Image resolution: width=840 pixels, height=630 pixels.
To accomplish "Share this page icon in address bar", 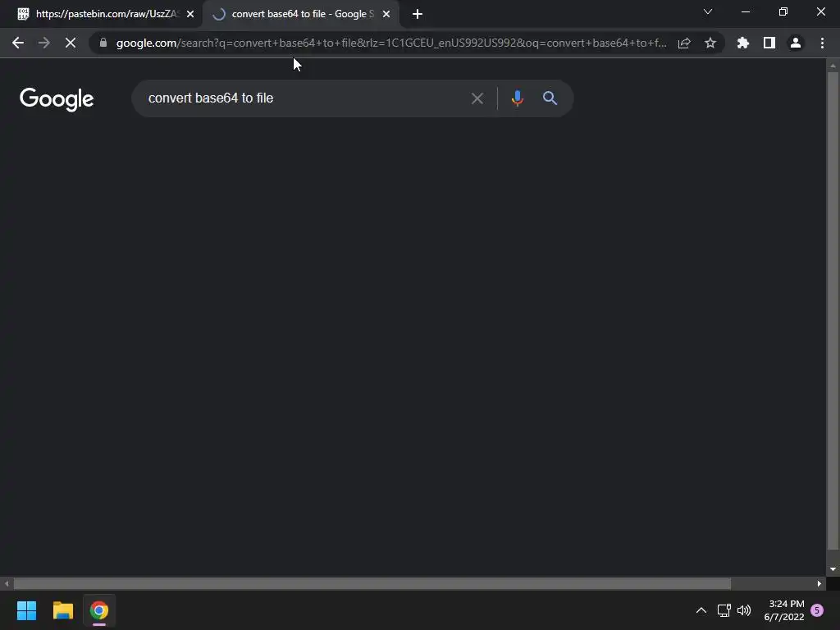I will pyautogui.click(x=684, y=43).
